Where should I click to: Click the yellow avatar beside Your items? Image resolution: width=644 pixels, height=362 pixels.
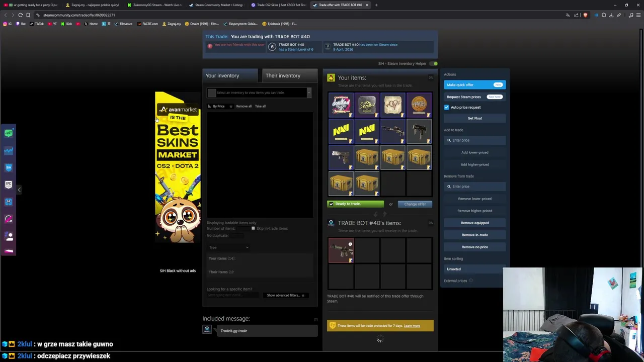point(331,78)
